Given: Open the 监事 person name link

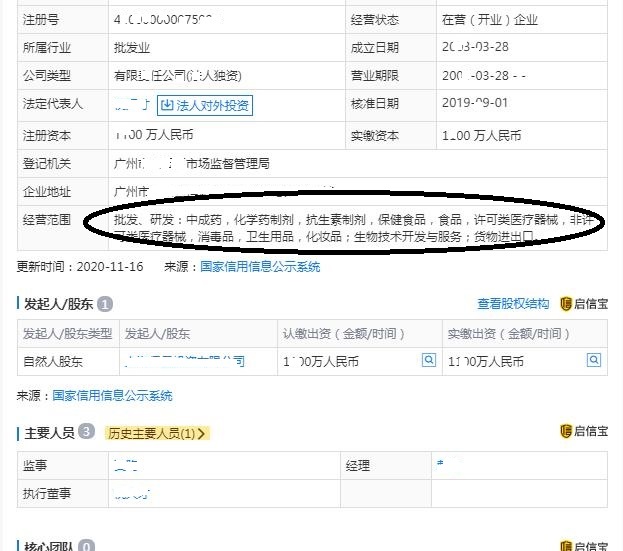Looking at the screenshot, I should pos(127,465).
